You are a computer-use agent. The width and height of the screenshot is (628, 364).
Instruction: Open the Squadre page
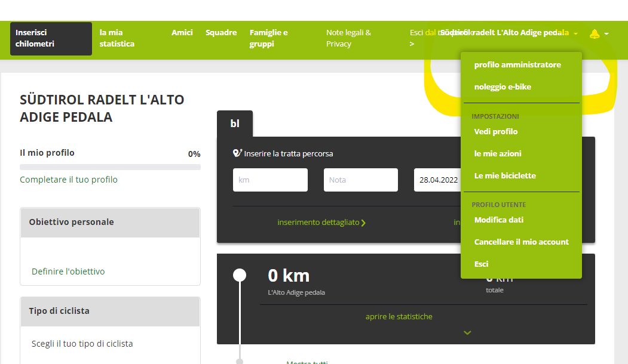tap(221, 32)
